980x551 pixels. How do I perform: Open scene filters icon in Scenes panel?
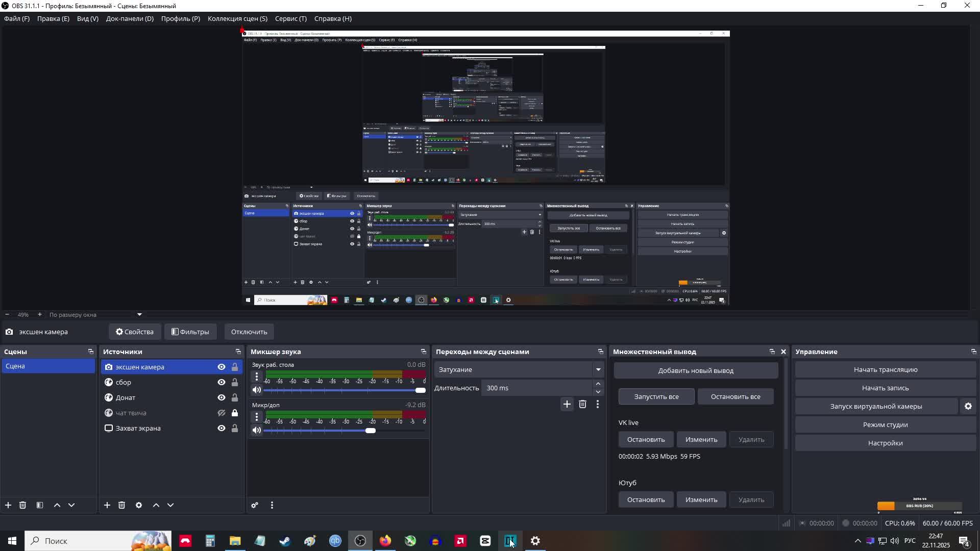pos(40,505)
